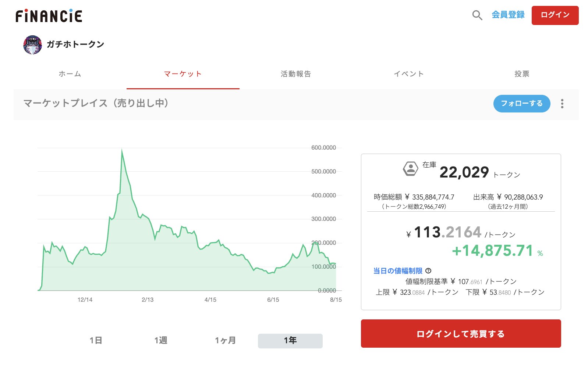Image resolution: width=588 pixels, height=369 pixels.
Task: Click the 500.0000 axis label
Action: [x=324, y=172]
